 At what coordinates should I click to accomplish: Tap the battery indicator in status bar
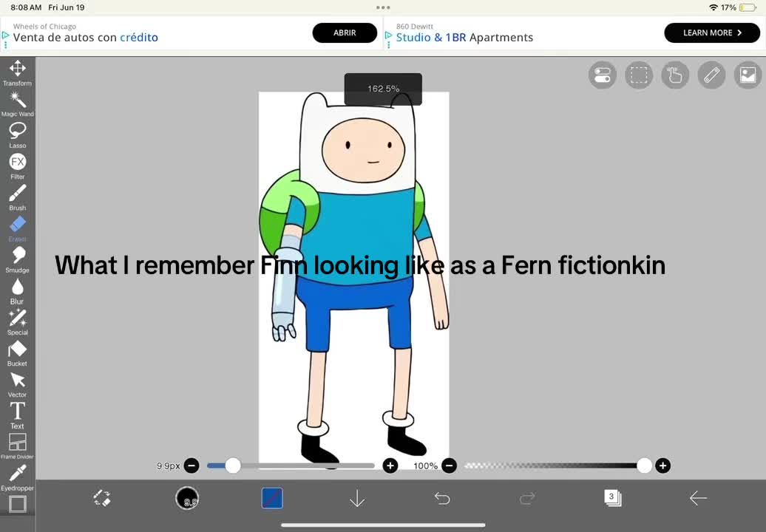pos(748,7)
